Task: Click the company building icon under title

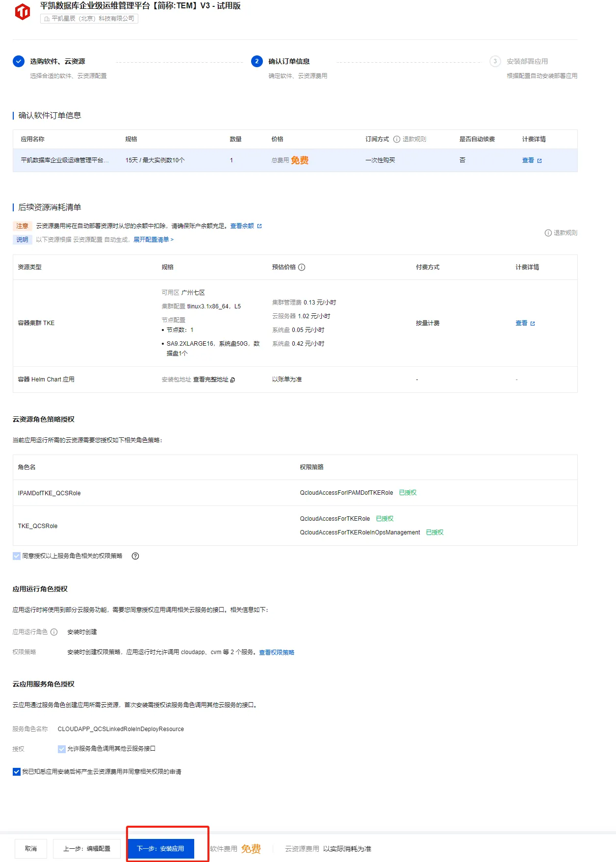Action: tap(47, 19)
